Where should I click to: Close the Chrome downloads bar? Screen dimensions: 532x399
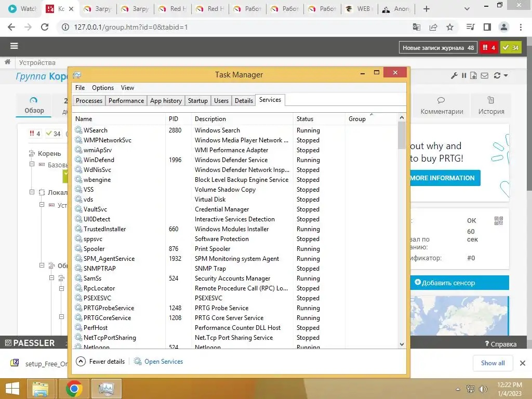[x=523, y=363]
